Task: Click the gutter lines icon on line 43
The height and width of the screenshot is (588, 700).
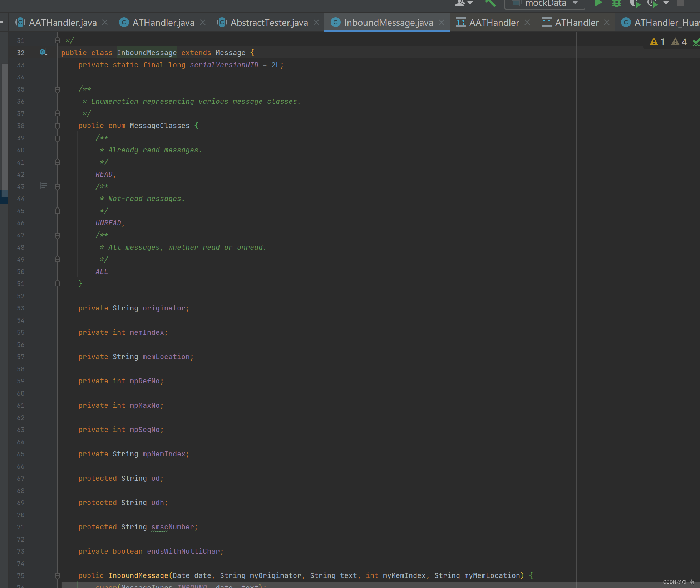Action: [43, 185]
